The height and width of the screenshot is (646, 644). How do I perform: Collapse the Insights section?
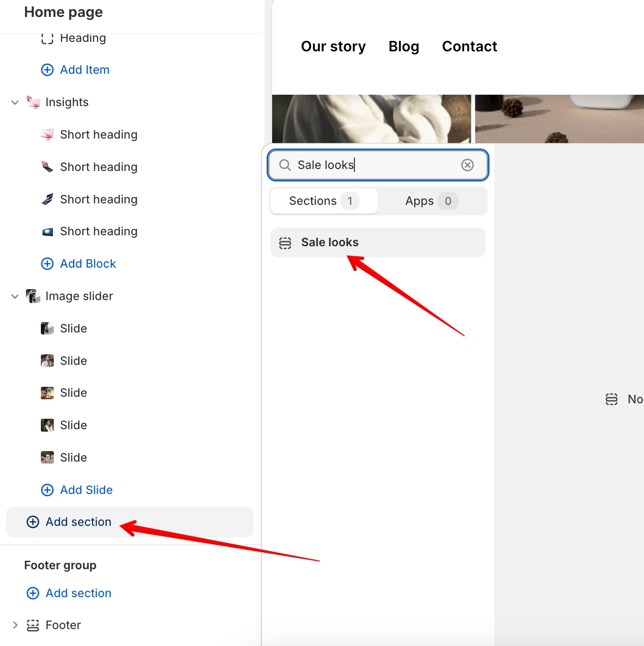click(x=15, y=102)
